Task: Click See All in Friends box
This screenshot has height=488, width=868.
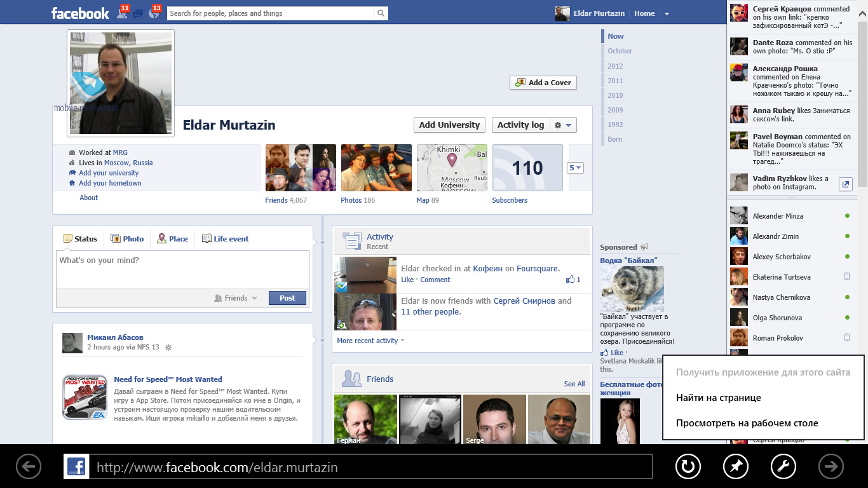Action: point(574,384)
